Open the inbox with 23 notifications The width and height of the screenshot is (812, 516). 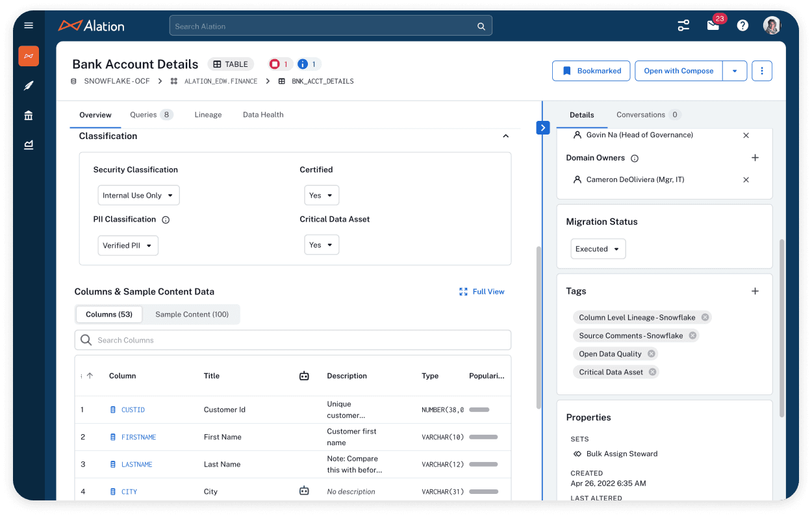click(713, 25)
